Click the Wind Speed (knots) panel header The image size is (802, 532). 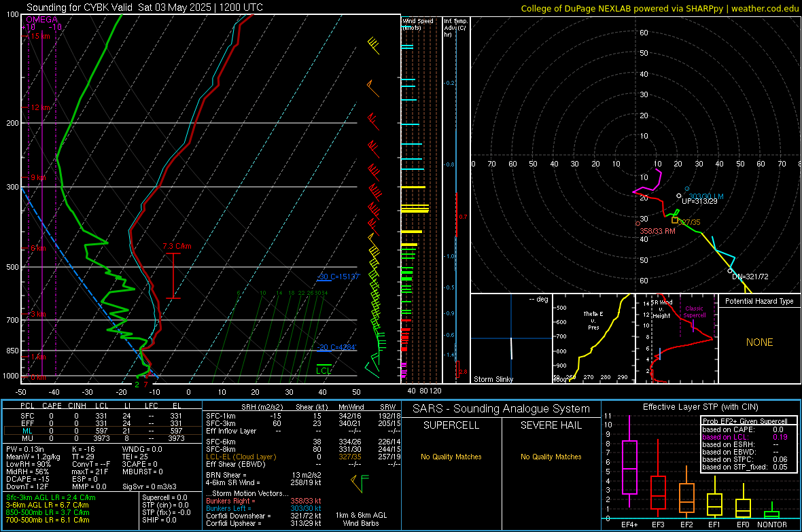[418, 24]
